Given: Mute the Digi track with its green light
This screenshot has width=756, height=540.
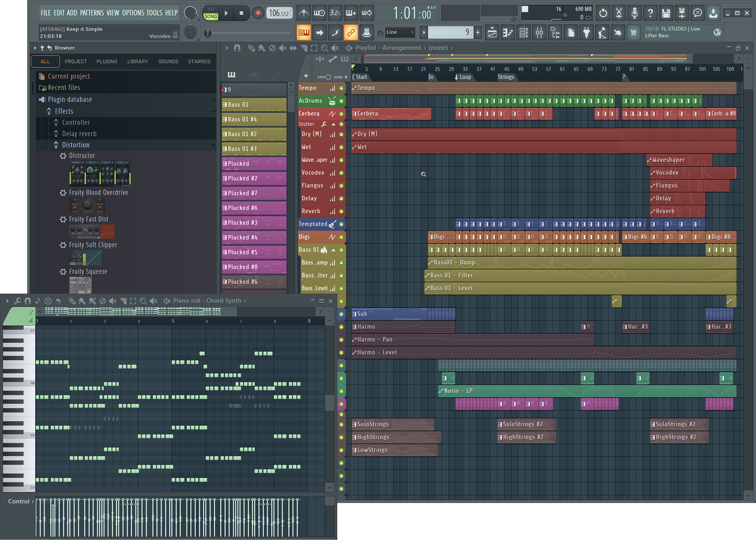Looking at the screenshot, I should click(342, 237).
